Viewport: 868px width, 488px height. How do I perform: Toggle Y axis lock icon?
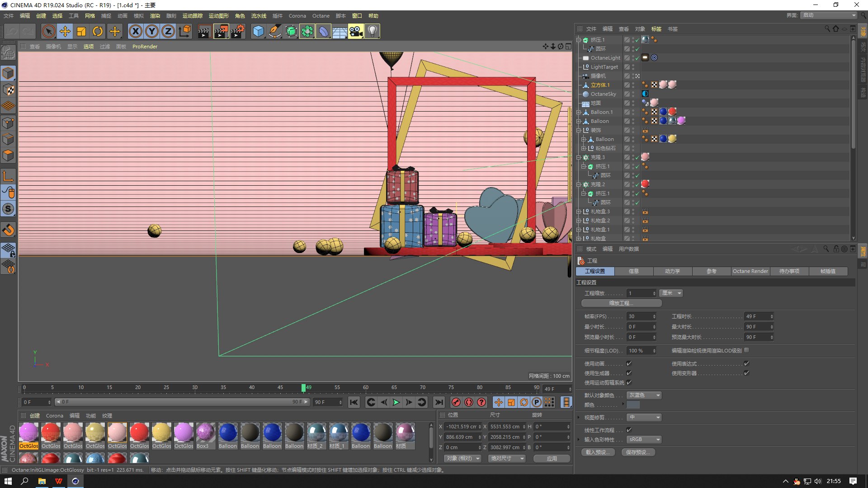pos(152,31)
